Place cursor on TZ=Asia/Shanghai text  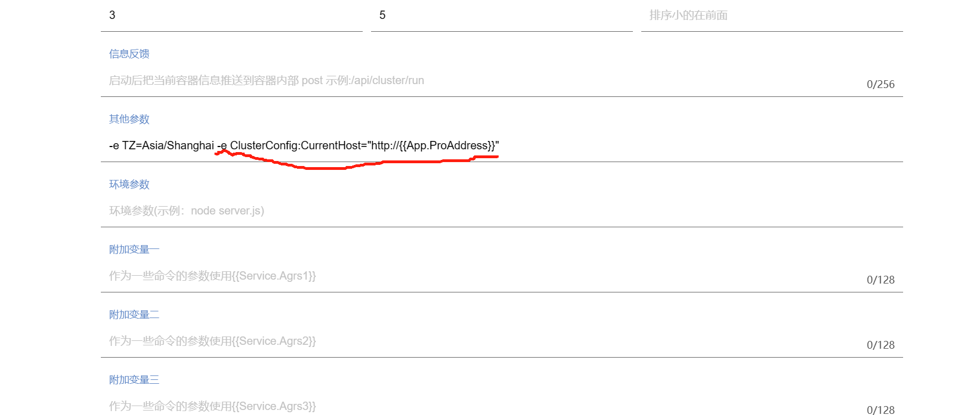168,145
